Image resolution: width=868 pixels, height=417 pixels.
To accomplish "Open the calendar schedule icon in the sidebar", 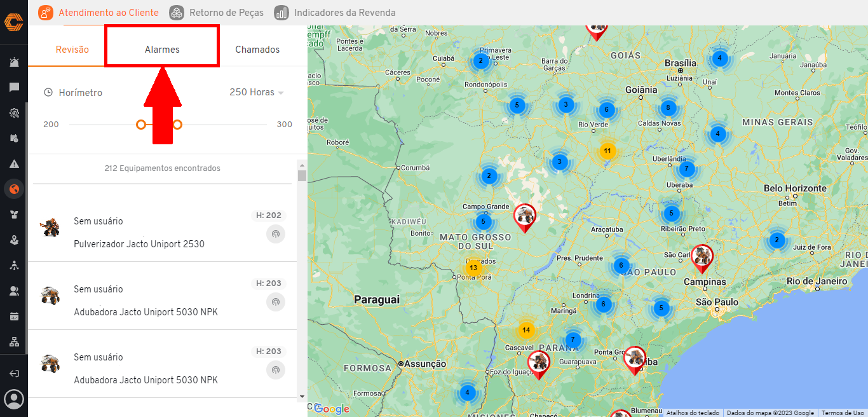I will (x=14, y=138).
